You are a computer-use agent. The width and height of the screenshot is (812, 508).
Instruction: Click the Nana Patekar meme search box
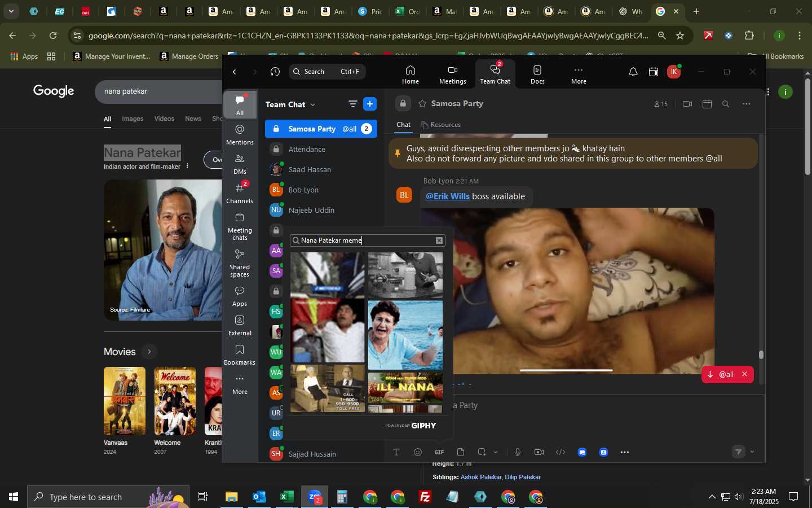point(367,240)
